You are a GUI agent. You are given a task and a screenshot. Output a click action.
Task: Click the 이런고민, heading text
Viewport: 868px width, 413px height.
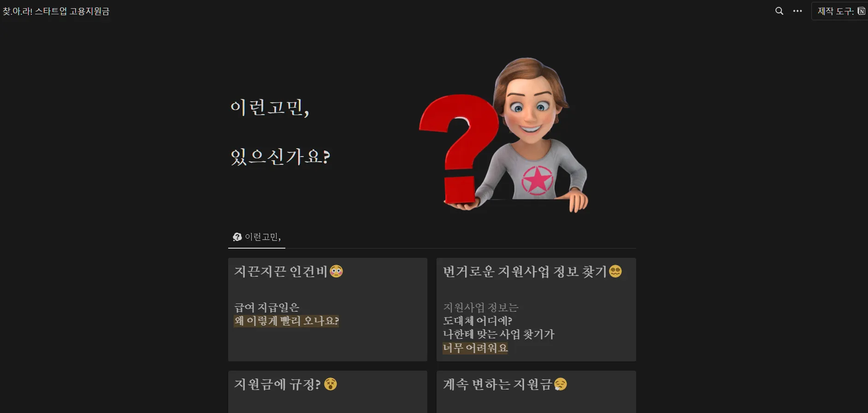[270, 107]
